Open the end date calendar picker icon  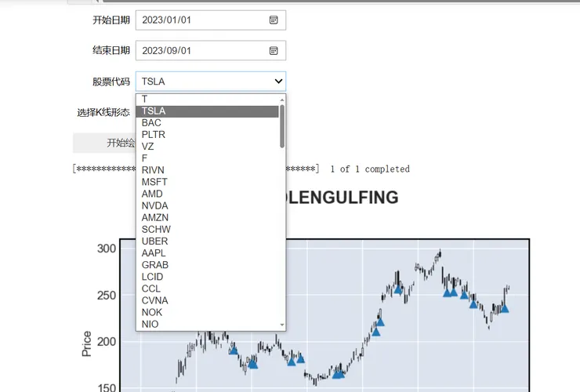point(274,51)
